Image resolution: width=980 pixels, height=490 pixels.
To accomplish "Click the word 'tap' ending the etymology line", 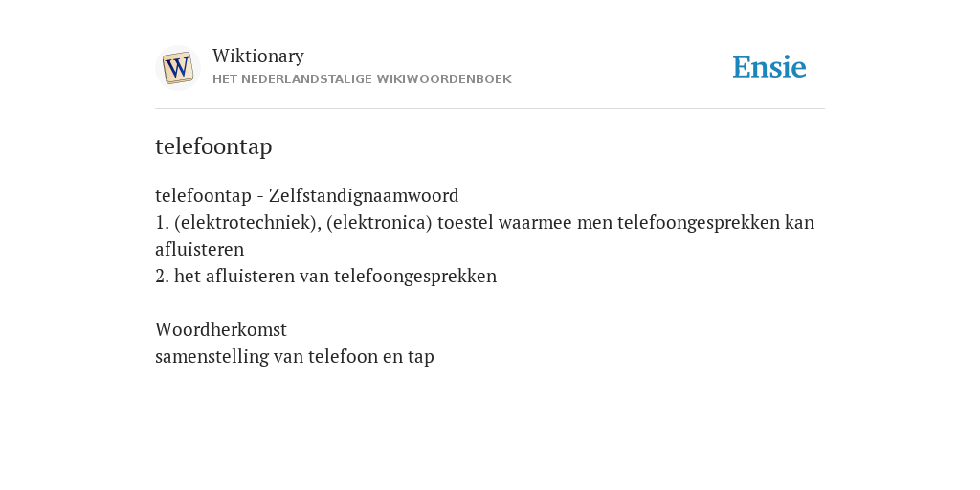I will coord(421,358).
